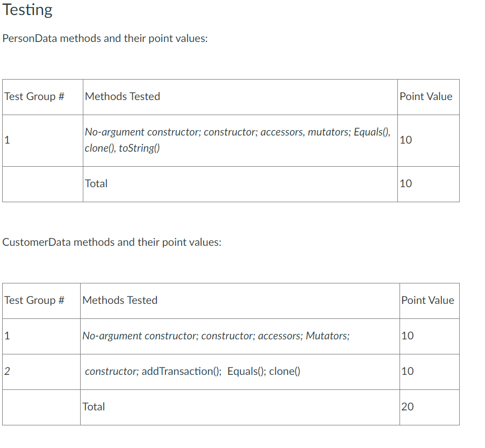
Task: Click "Point Value" header in CustomerData table
Action: [427, 301]
